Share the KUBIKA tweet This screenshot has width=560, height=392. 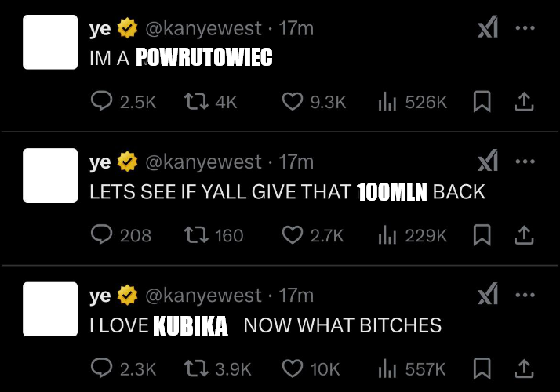point(525,368)
